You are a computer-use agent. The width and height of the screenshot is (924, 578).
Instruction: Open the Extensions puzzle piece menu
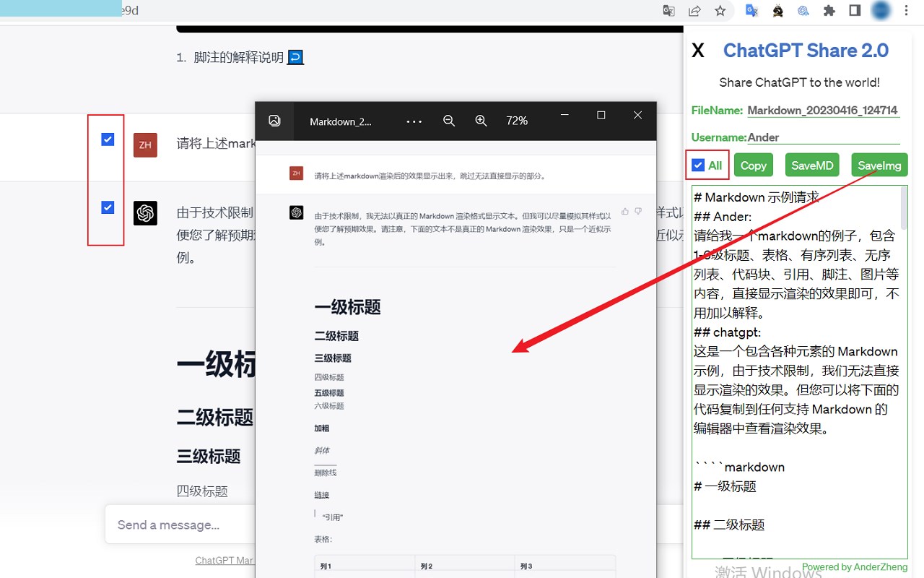(829, 11)
